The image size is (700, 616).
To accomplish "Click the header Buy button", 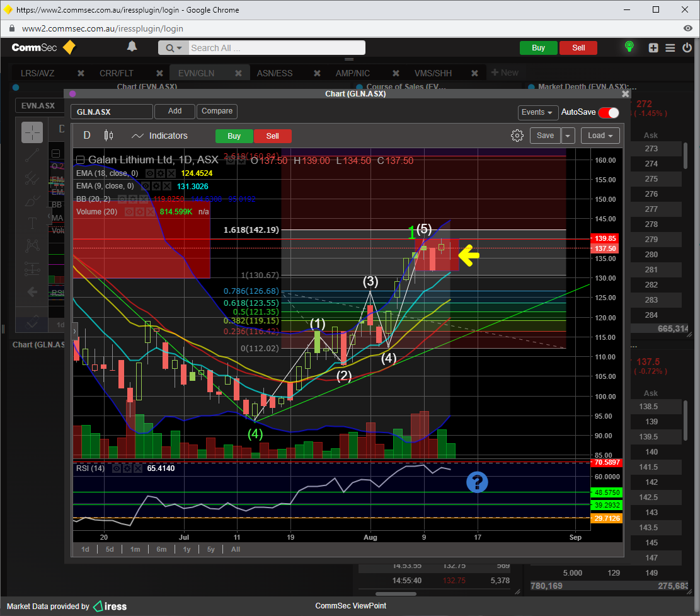I will point(539,48).
